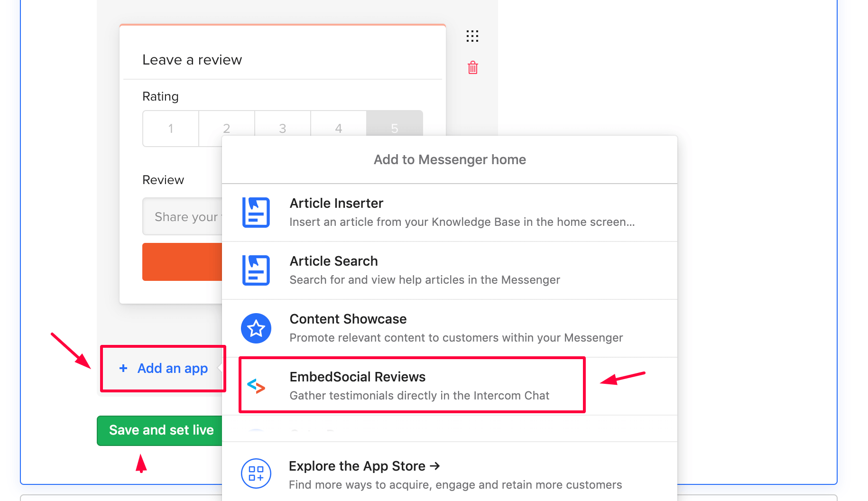Click the Rating label
Screen dimensions: 868x501
click(160, 96)
